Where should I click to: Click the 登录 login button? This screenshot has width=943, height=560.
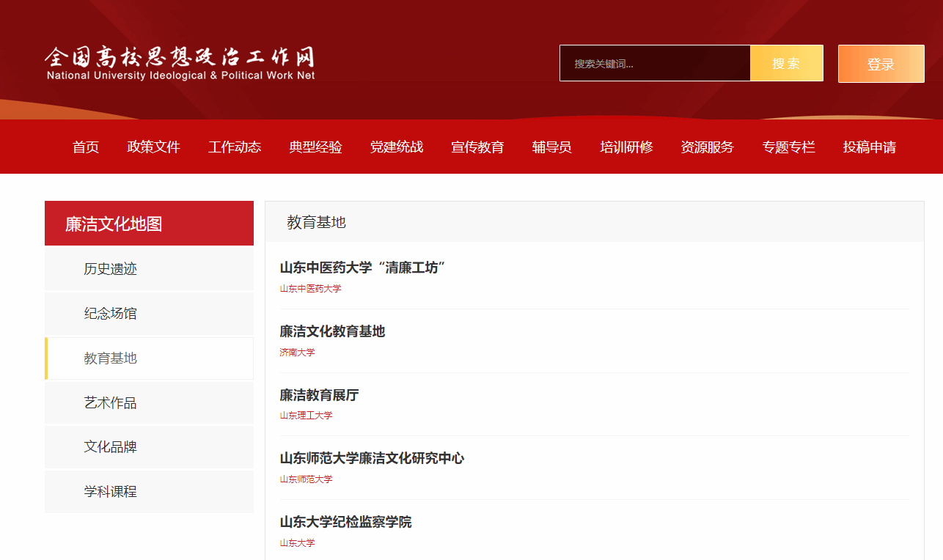(881, 64)
